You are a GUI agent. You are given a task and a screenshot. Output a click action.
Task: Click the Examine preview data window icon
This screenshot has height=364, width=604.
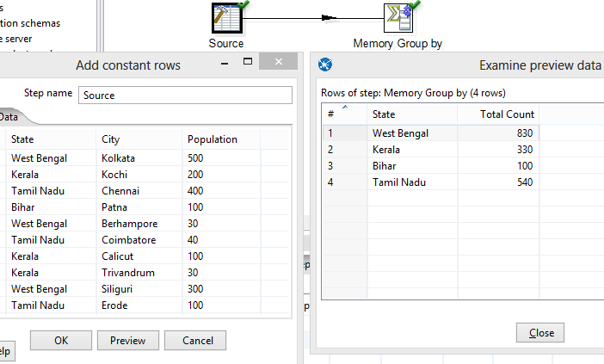click(x=325, y=65)
